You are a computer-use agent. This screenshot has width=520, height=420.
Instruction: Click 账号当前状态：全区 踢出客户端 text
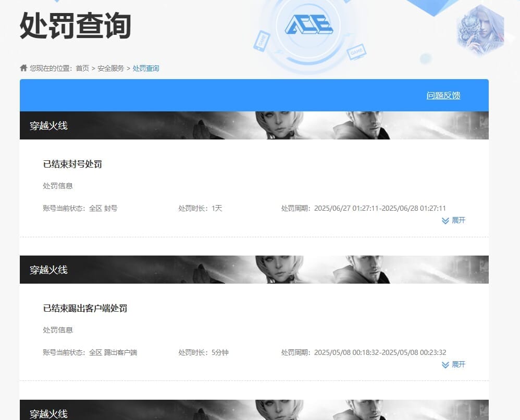[90, 352]
